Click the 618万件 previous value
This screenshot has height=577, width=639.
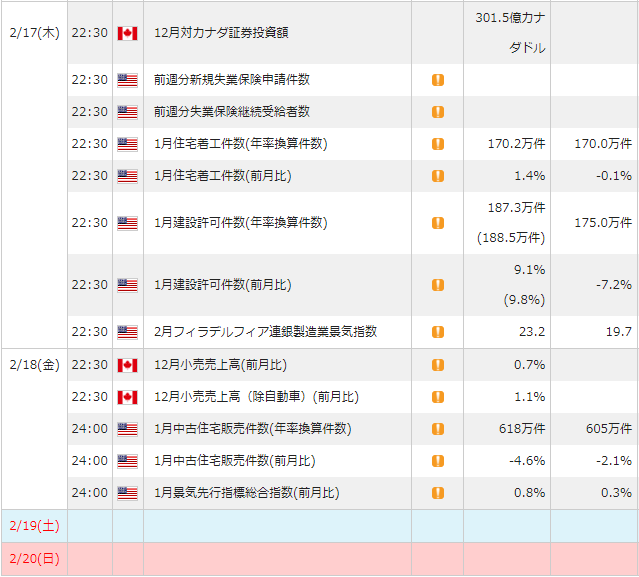[x=522, y=429]
